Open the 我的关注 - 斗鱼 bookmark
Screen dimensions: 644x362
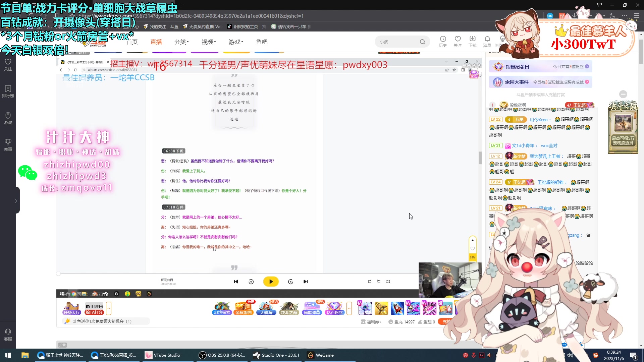click(x=161, y=26)
